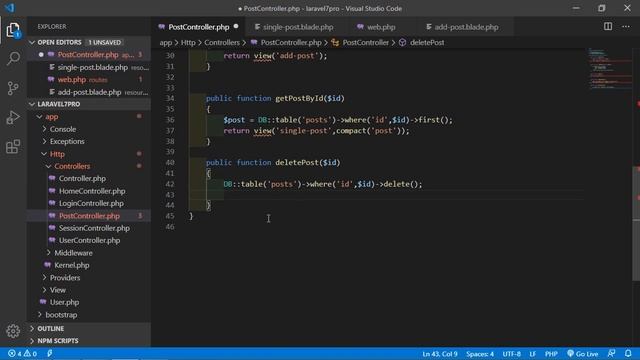Open the Source Control view
Image resolution: width=640 pixels, height=360 pixels.
[x=13, y=88]
